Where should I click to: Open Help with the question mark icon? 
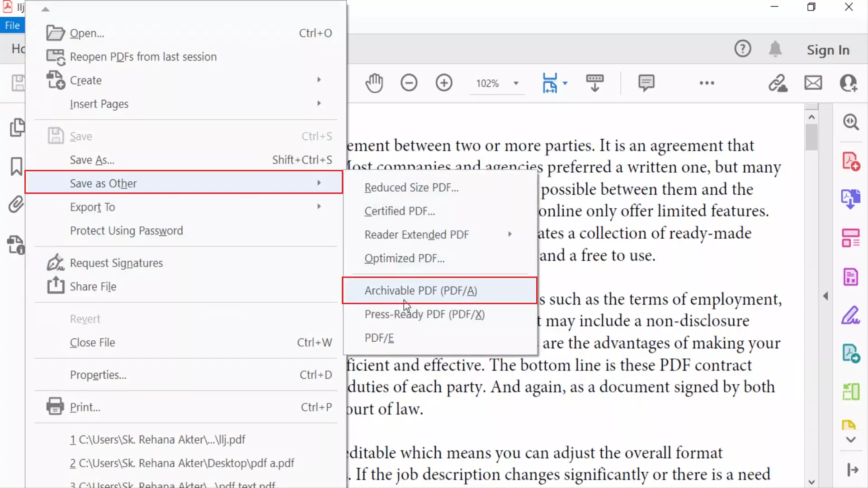click(x=742, y=49)
